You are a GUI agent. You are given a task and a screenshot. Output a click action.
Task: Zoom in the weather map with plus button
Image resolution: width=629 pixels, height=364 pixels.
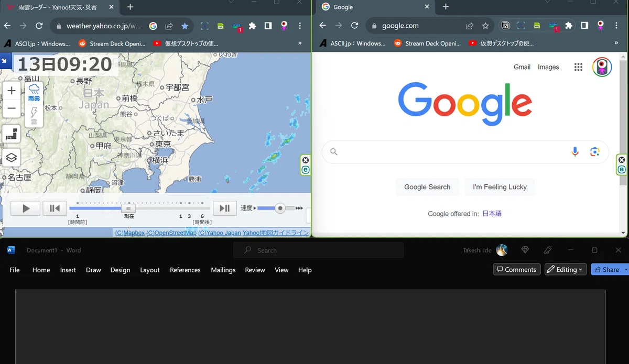(x=12, y=91)
